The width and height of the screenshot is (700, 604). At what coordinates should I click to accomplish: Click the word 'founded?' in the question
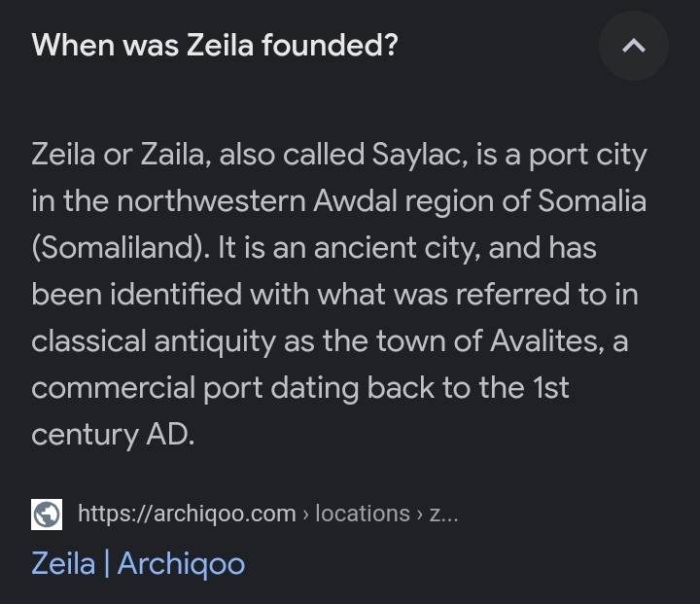(330, 45)
